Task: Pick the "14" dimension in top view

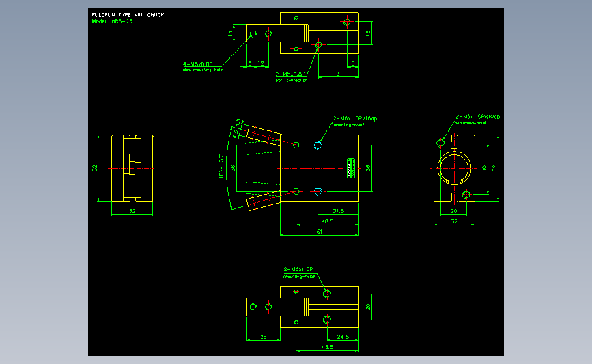Action: pyautogui.click(x=230, y=33)
